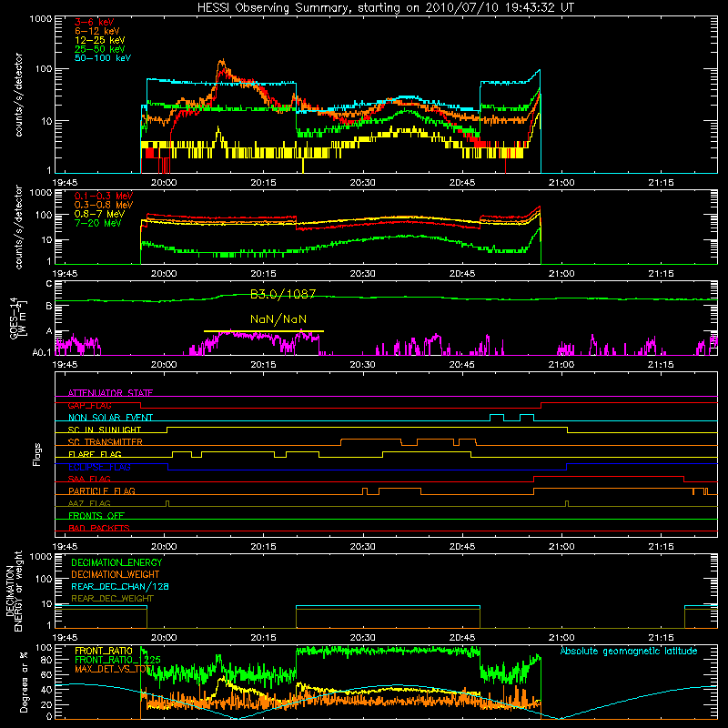
Task: Select the GAP_FLAG label
Action: [89, 405]
